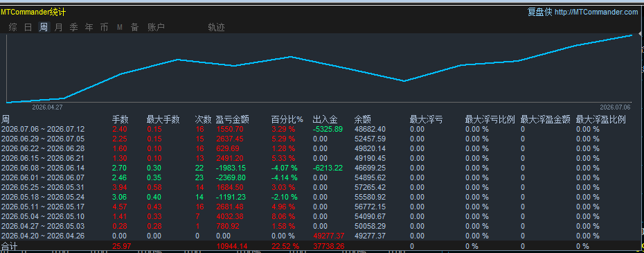Open the 备 notes tab
This screenshot has width=644, height=253.
tap(135, 28)
